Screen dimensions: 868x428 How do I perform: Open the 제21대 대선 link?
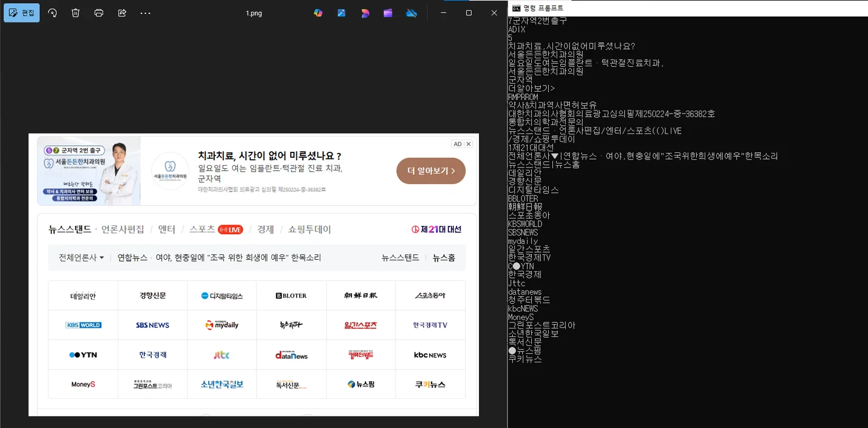tap(436, 229)
